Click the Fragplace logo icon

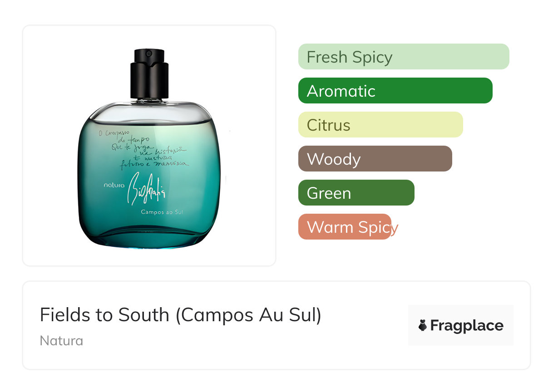(423, 325)
